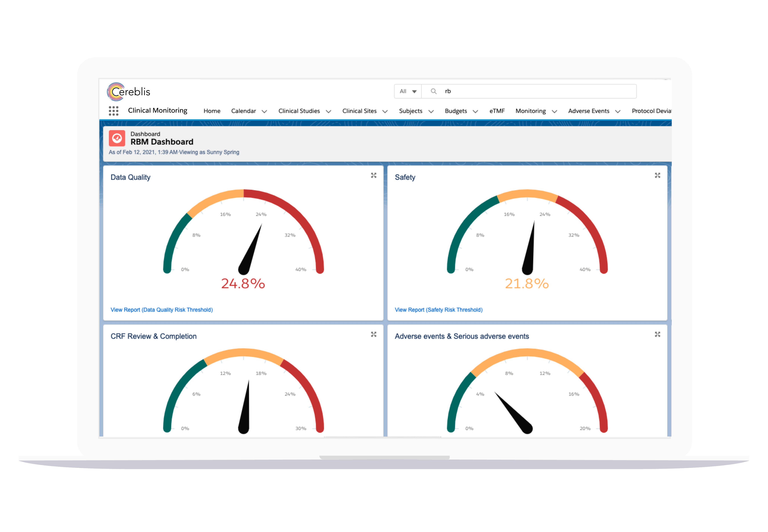The width and height of the screenshot is (768, 532).
Task: Click the CRF Review & Completion gauge
Action: click(243, 391)
